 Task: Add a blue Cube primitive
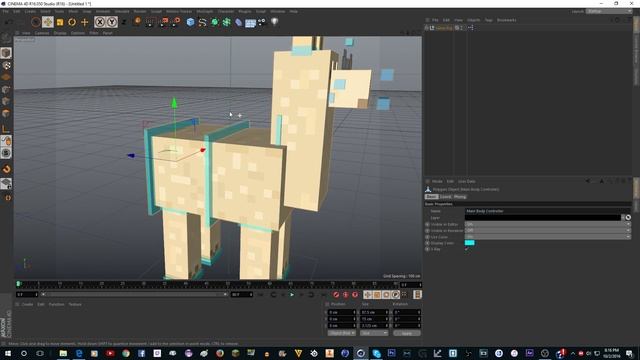pos(191,22)
